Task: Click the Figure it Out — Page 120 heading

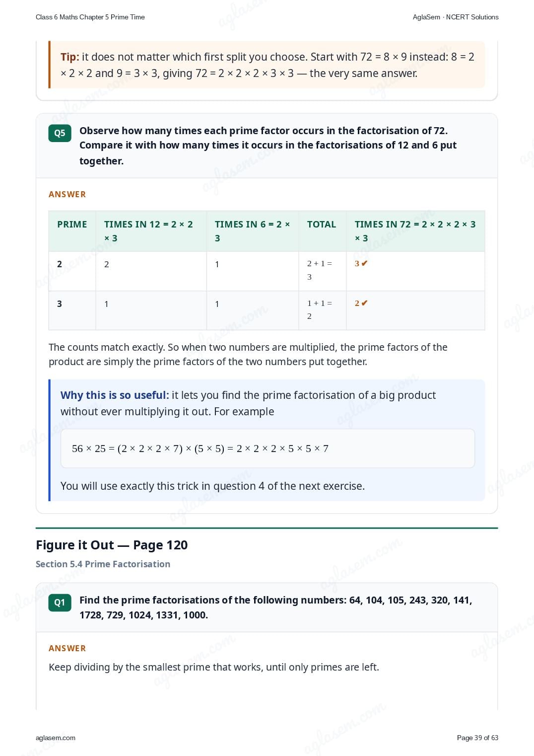Action: coord(112,545)
